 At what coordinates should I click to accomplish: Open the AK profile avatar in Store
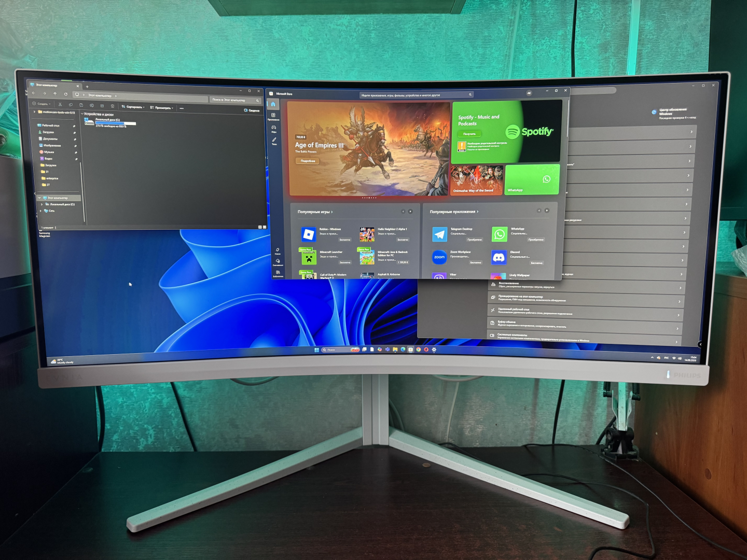tap(529, 93)
